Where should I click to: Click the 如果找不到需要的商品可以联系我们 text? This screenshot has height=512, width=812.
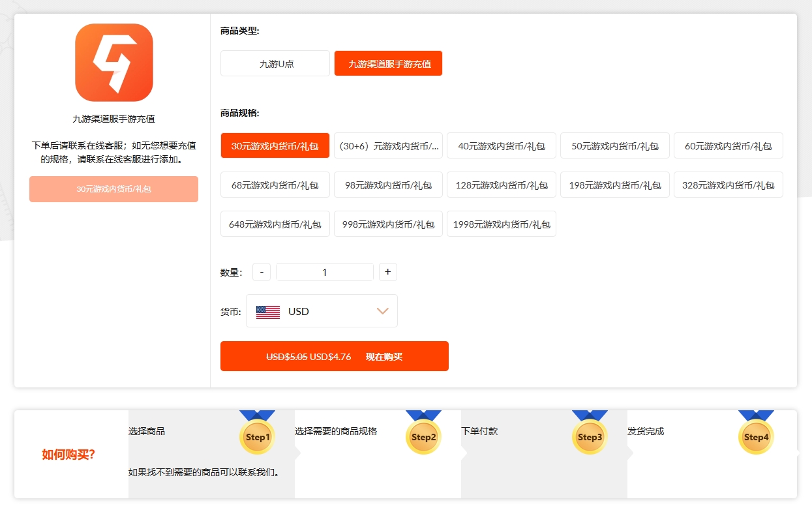pos(204,472)
